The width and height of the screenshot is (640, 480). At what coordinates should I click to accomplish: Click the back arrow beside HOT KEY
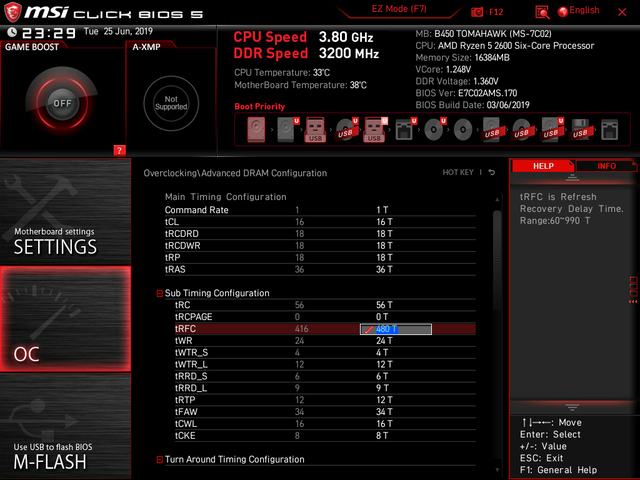coord(492,172)
